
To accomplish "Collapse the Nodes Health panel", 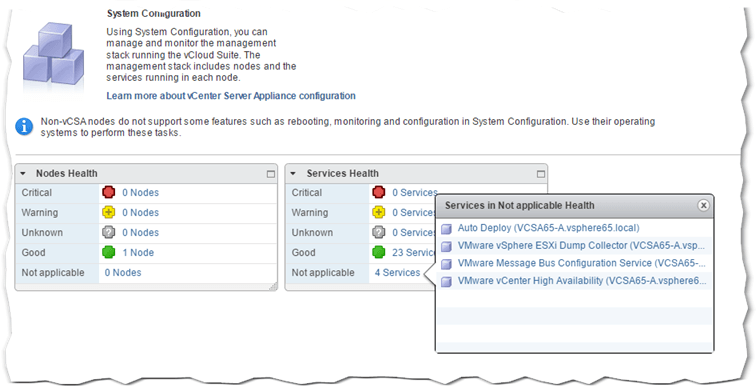I will pos(23,174).
